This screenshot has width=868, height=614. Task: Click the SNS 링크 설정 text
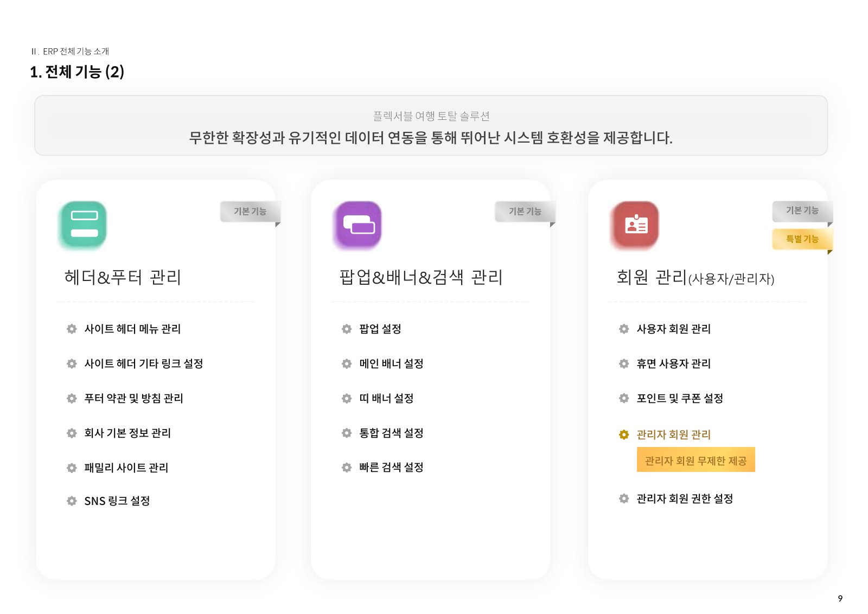pos(117,501)
